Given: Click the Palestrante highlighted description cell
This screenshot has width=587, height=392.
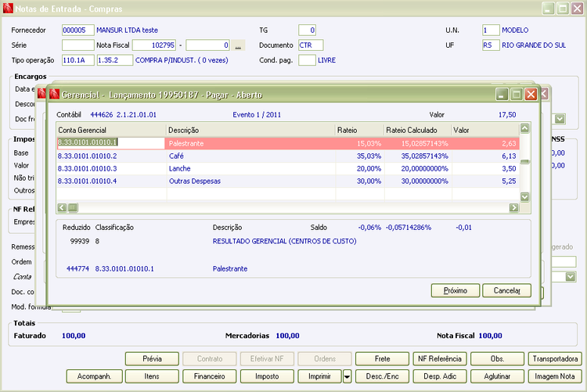Looking at the screenshot, I should tap(250, 143).
